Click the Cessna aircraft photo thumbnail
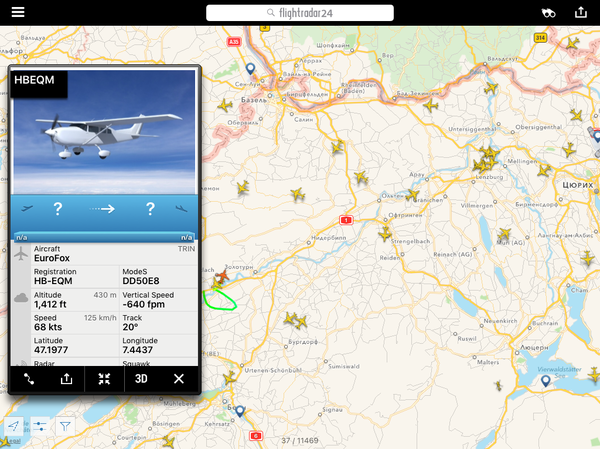This screenshot has height=449, width=600. (104, 132)
